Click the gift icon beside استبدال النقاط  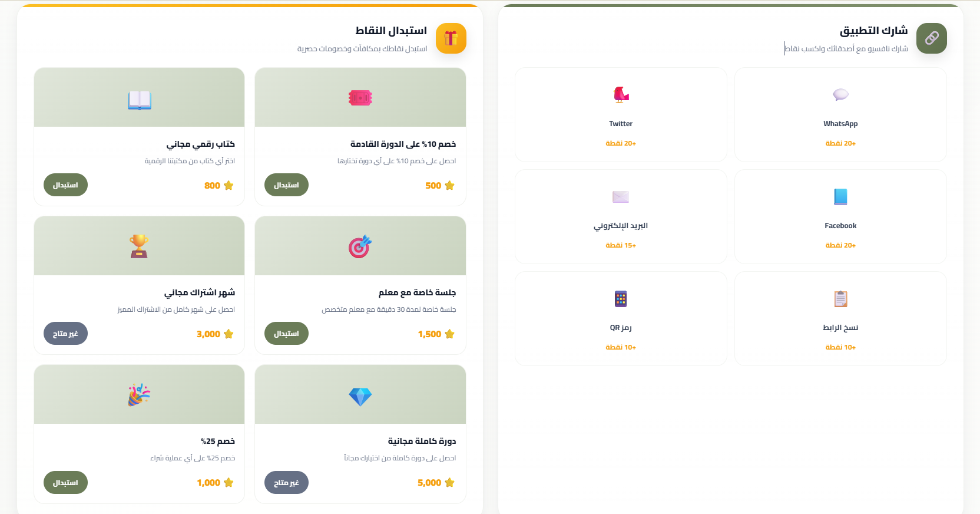pos(451,38)
